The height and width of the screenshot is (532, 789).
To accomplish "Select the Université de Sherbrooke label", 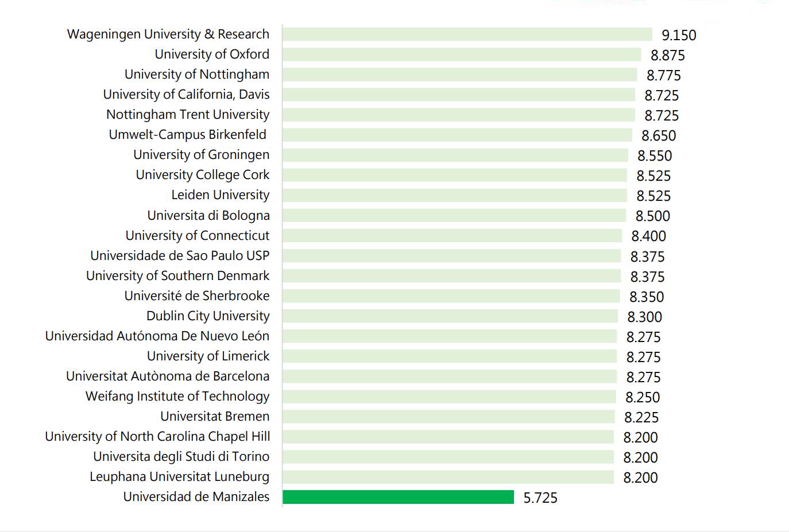I will 197,296.
